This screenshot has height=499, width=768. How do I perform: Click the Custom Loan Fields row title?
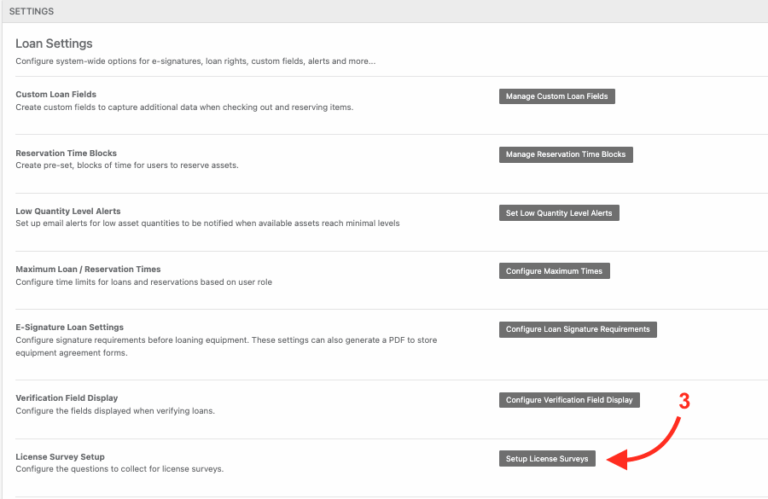[56, 95]
